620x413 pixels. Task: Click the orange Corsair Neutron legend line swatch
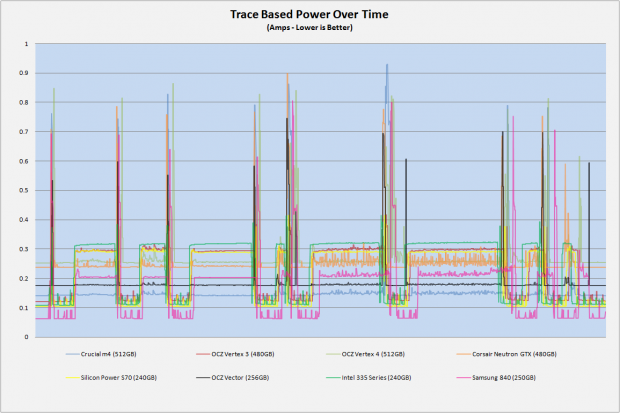(463, 354)
